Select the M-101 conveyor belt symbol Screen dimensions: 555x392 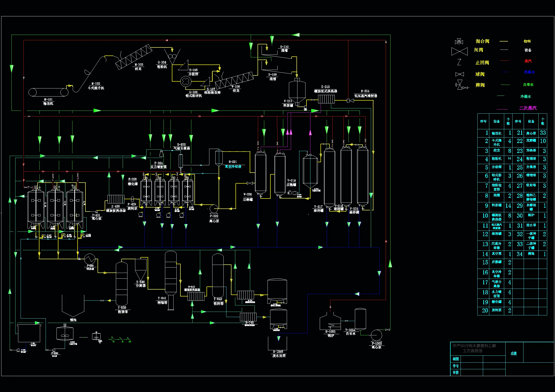[x=48, y=92]
